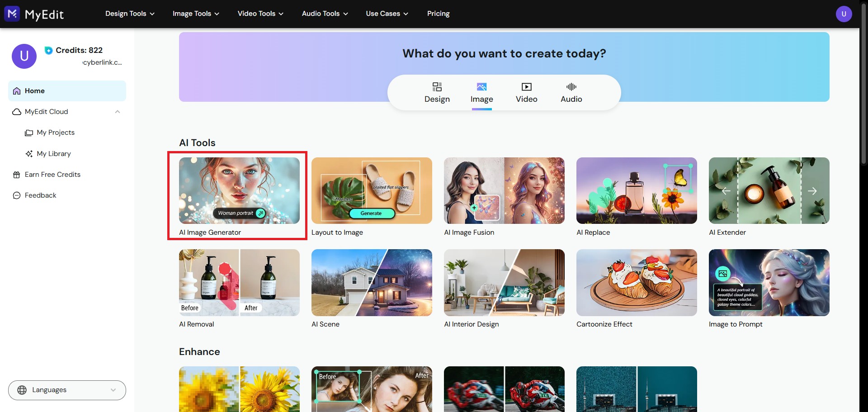Expand the Audio Tools menu

(x=325, y=14)
